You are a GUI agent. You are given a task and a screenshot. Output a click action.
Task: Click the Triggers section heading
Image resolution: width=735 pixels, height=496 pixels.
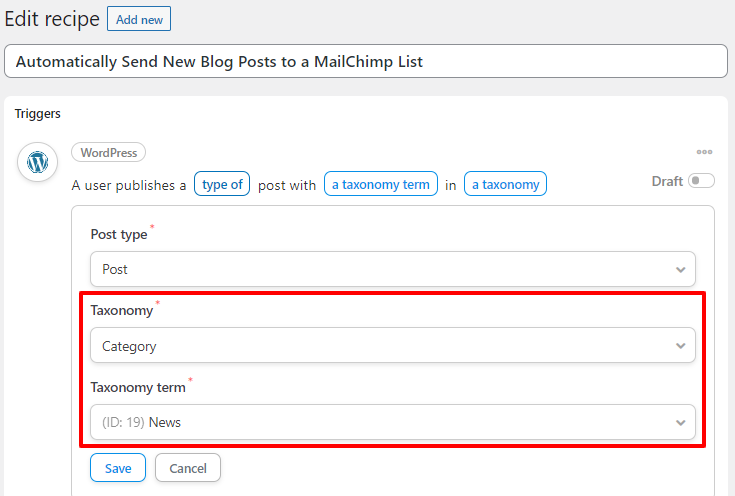38,114
